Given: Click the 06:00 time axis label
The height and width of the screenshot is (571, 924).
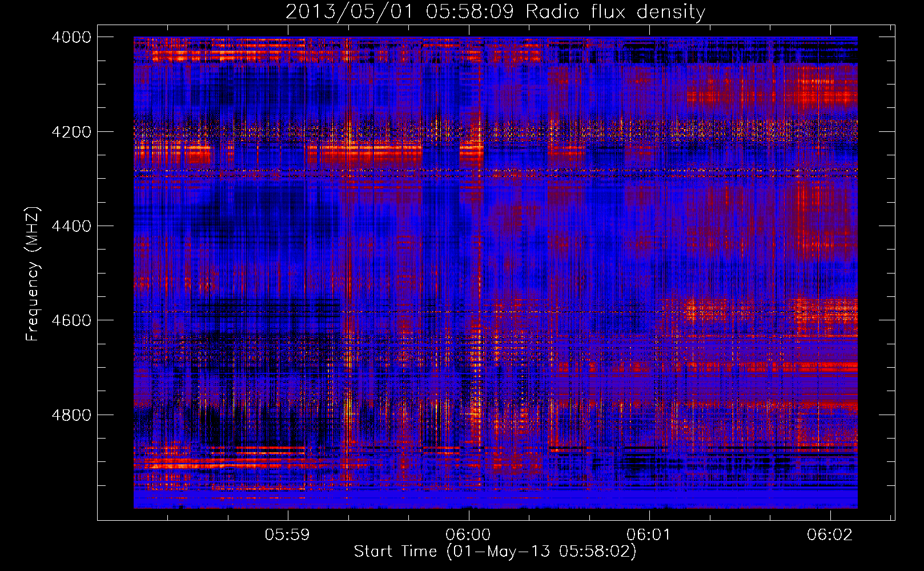Looking at the screenshot, I should point(468,535).
